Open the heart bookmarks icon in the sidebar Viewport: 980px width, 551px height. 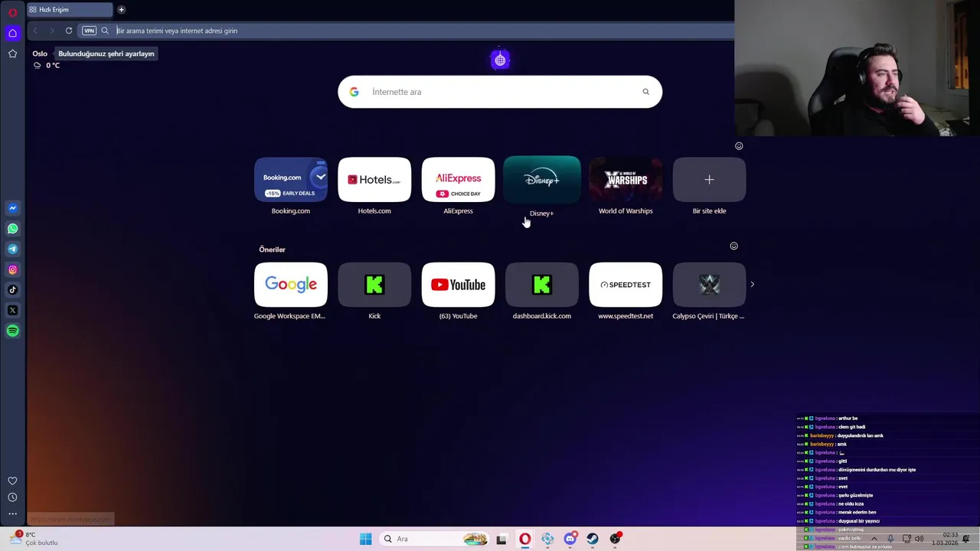(x=12, y=481)
